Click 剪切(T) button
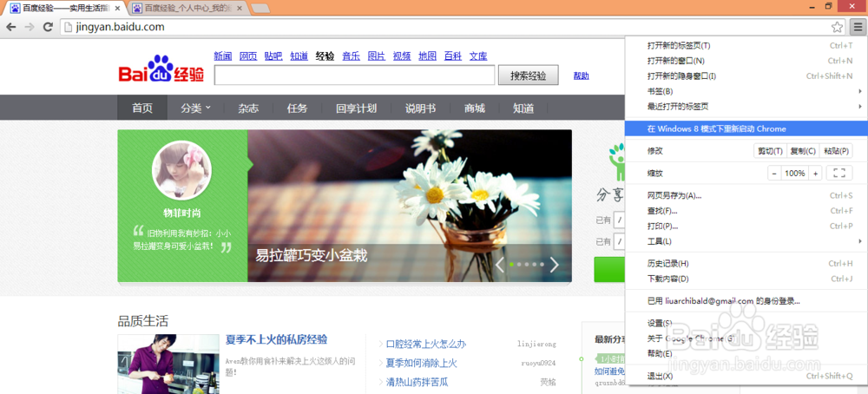This screenshot has height=394, width=868. point(770,151)
